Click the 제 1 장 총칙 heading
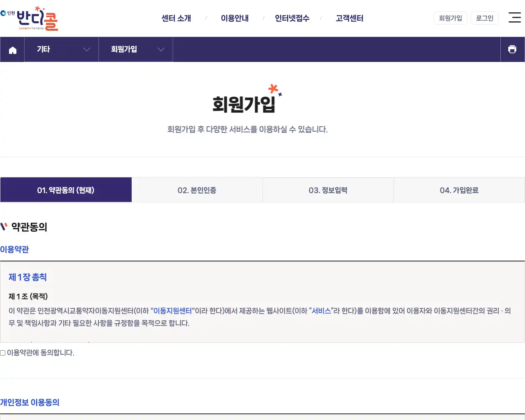This screenshot has height=420, width=525. click(27, 277)
